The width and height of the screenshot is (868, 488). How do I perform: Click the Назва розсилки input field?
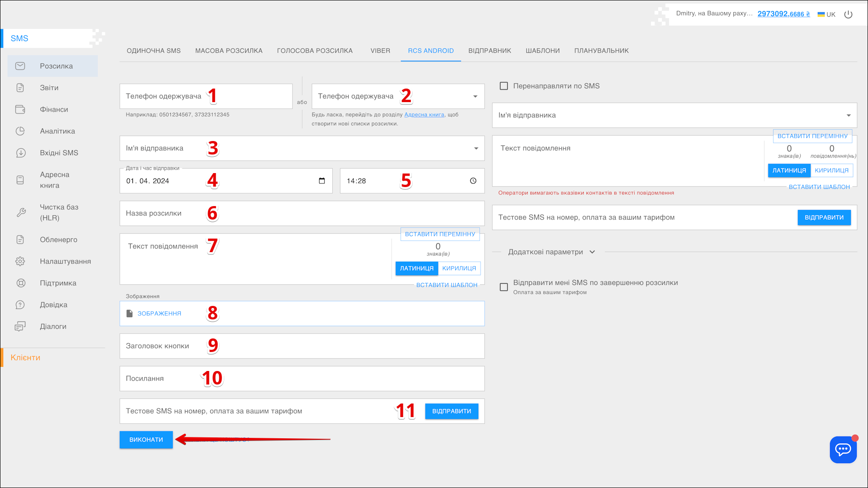tap(302, 213)
